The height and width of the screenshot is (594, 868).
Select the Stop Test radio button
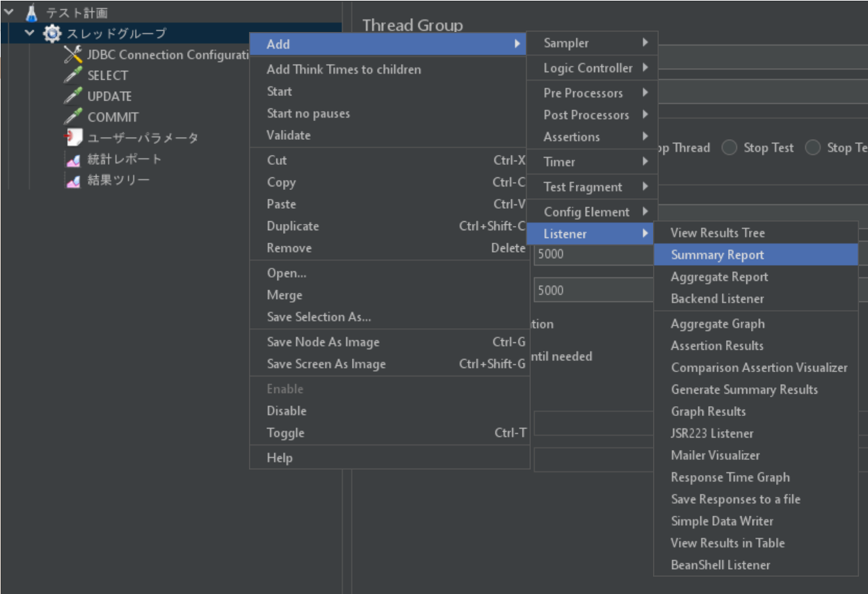click(730, 147)
